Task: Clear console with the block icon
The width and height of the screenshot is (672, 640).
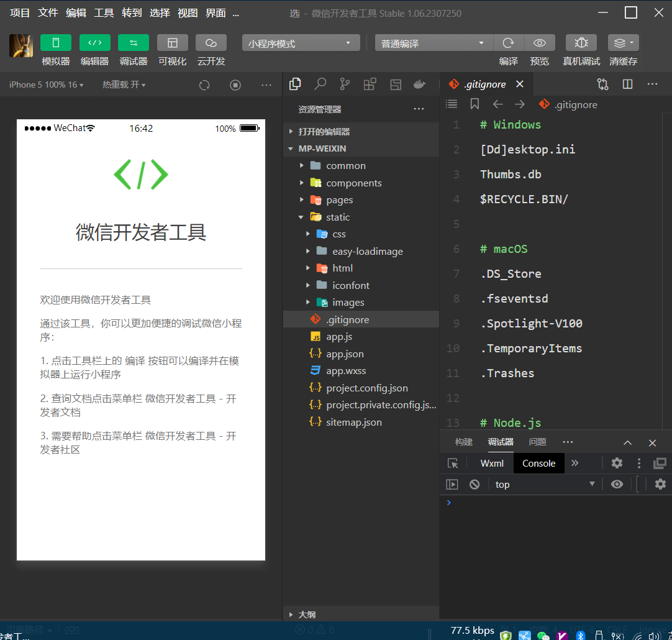Action: coord(474,484)
